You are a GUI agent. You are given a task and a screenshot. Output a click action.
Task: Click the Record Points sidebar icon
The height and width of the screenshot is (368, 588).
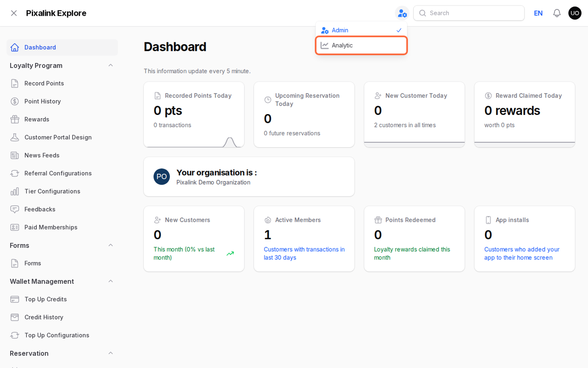click(15, 83)
